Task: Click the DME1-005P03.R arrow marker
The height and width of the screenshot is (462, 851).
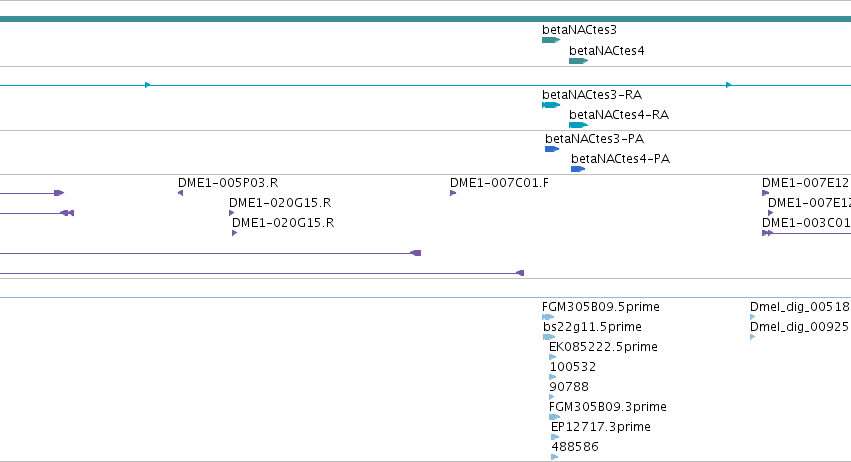Action: tap(181, 193)
